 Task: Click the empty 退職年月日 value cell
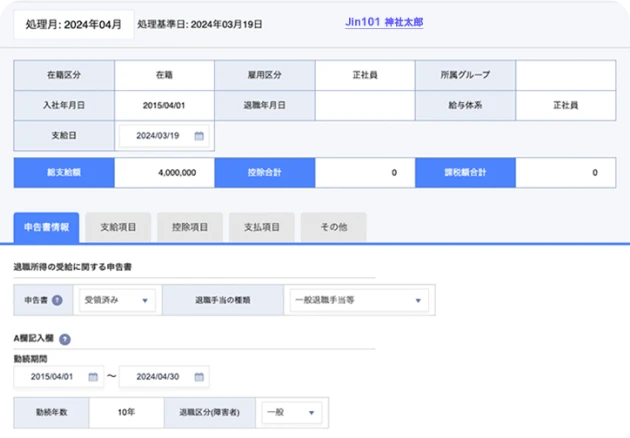365,104
